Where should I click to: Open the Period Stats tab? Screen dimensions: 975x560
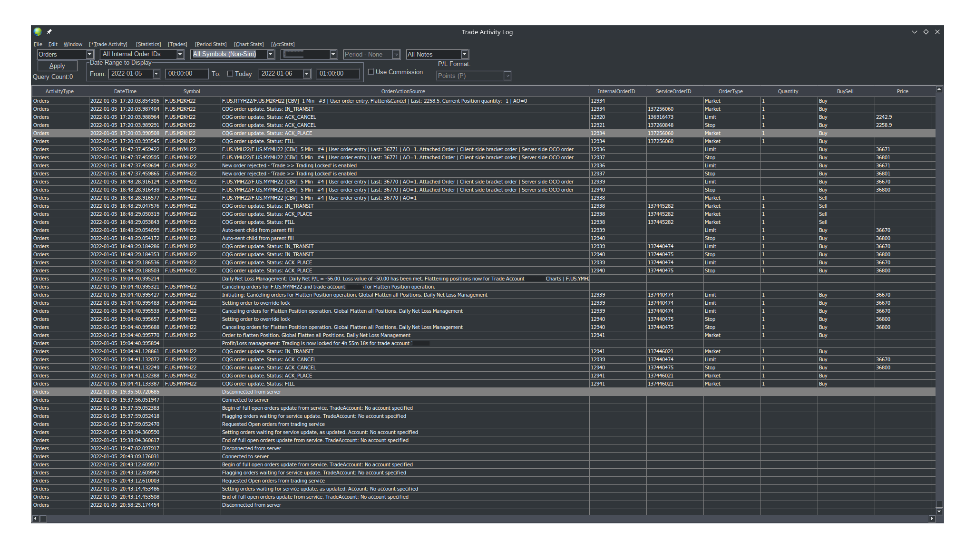(211, 44)
